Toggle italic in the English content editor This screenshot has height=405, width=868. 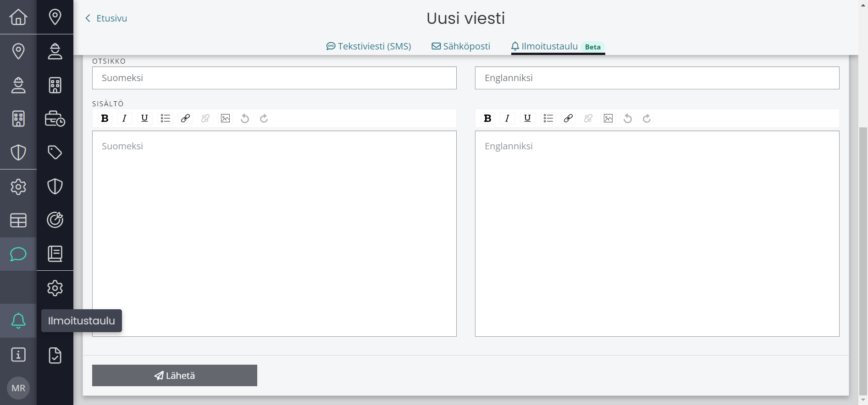507,119
